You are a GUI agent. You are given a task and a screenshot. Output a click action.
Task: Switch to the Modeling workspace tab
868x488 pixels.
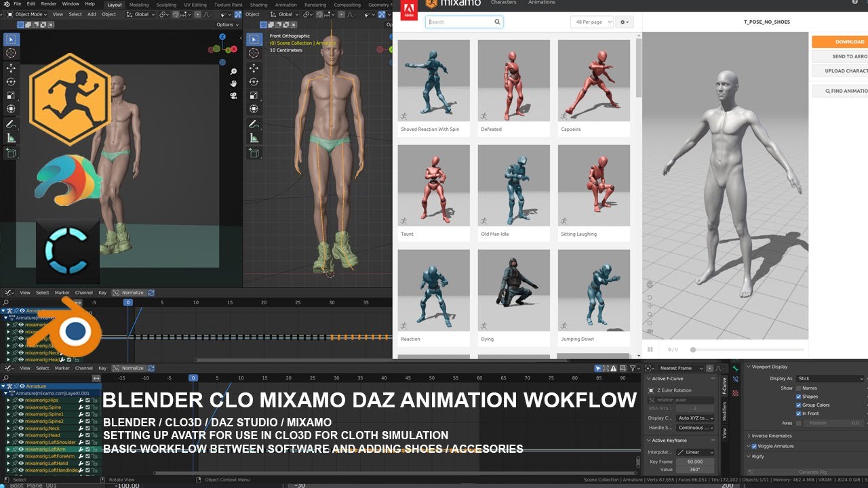tap(139, 5)
